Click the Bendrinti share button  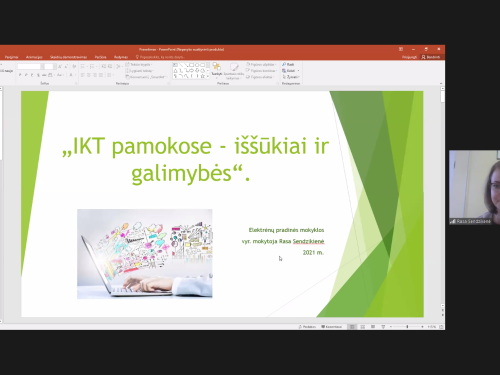tap(431, 57)
